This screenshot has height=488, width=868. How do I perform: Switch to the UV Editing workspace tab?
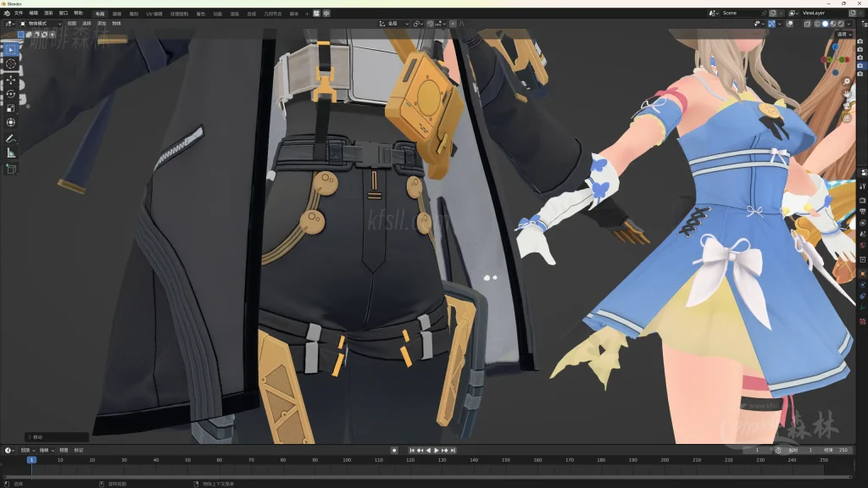click(154, 14)
